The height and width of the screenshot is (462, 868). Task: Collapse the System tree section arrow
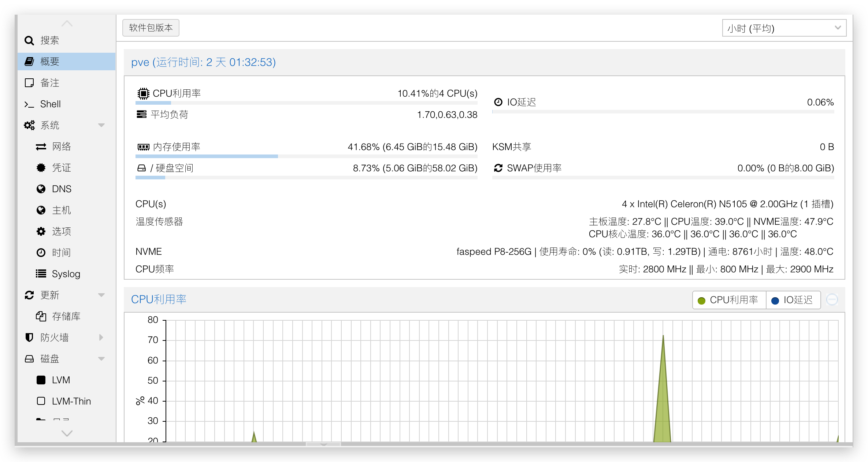(101, 125)
